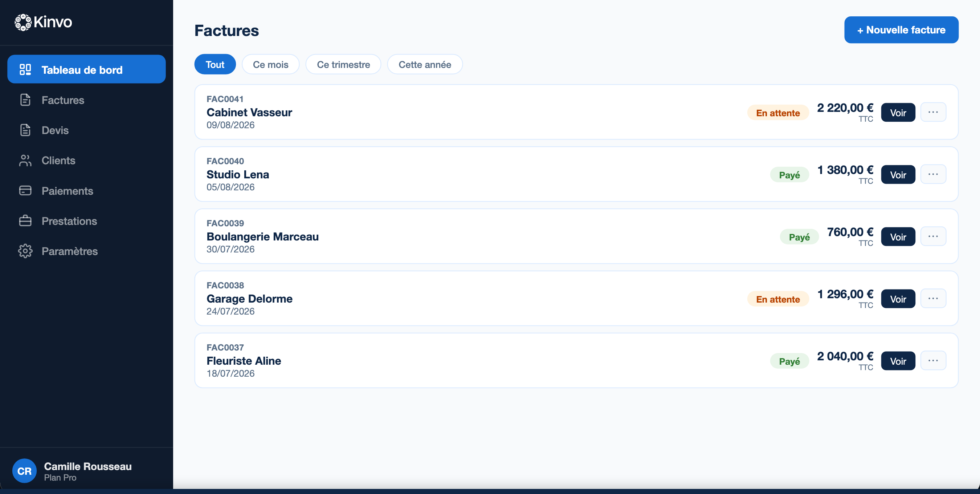Open the Devis file icon
980x494 pixels.
pos(25,130)
